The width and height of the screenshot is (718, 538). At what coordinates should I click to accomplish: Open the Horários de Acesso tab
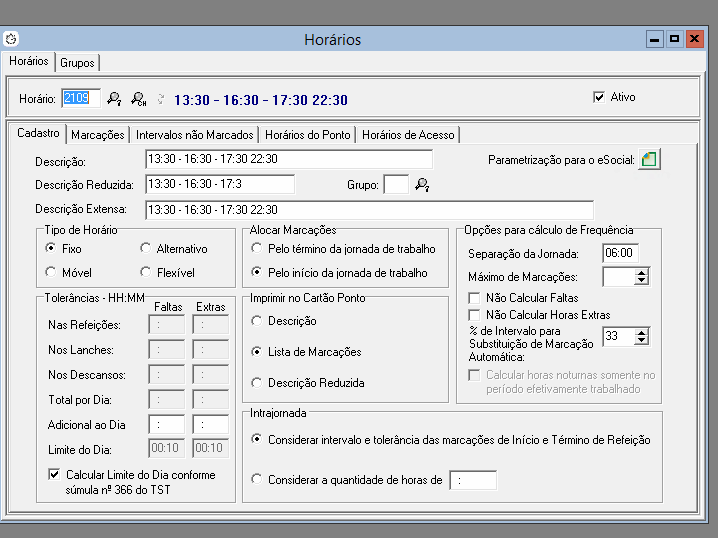pos(407,134)
